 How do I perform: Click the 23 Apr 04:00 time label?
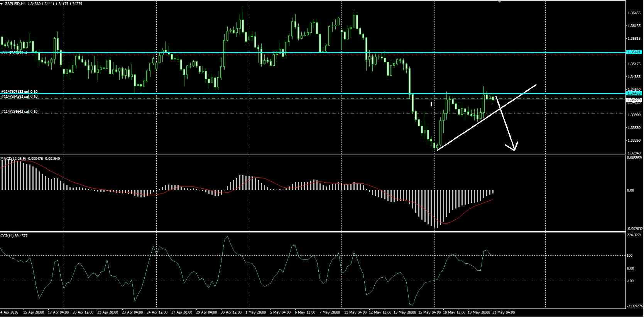pyautogui.click(x=132, y=312)
